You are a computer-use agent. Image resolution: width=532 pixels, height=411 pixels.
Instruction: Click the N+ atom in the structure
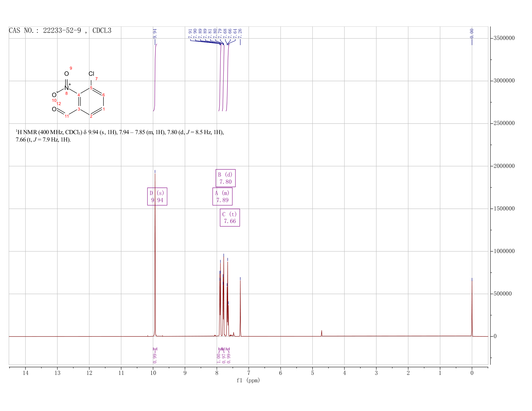67,88
